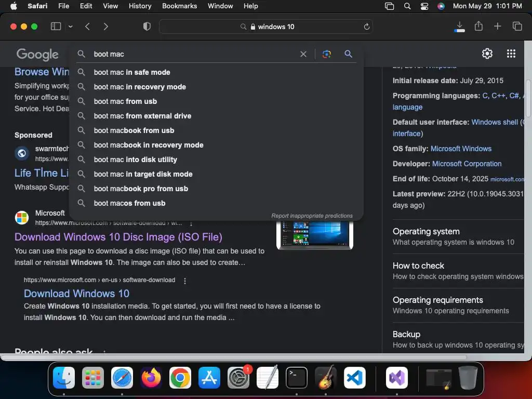Open the Trash in the Dock
This screenshot has height=399, width=532.
coord(468,378)
